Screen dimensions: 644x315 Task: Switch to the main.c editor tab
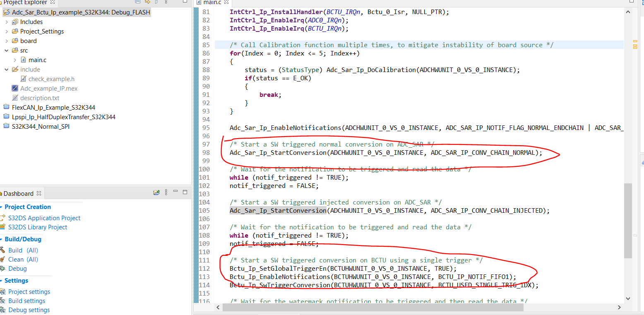[x=211, y=2]
